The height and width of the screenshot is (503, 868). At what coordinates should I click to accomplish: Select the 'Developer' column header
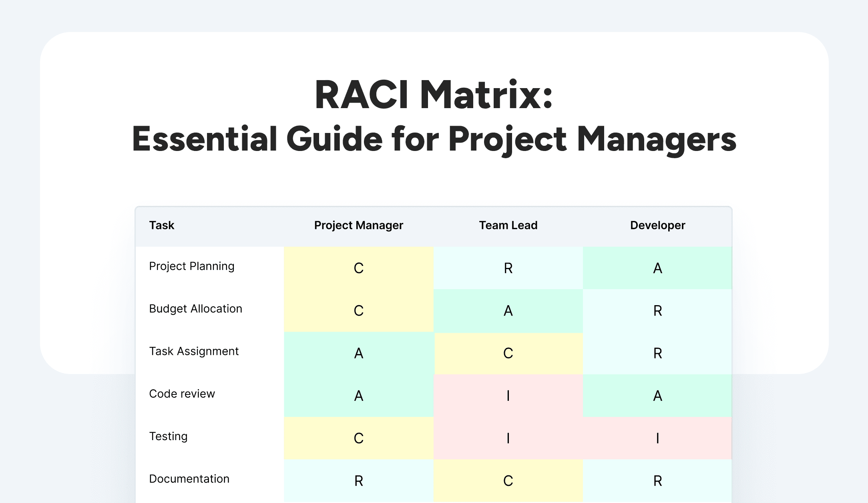(x=658, y=225)
